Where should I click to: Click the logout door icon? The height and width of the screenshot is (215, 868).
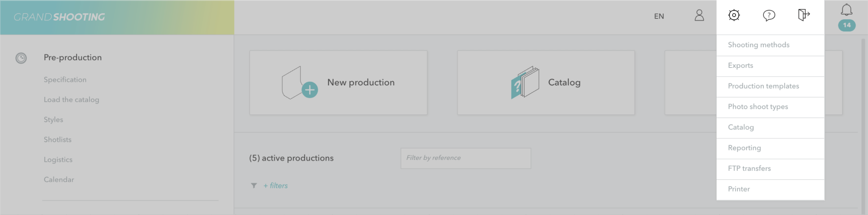click(804, 15)
